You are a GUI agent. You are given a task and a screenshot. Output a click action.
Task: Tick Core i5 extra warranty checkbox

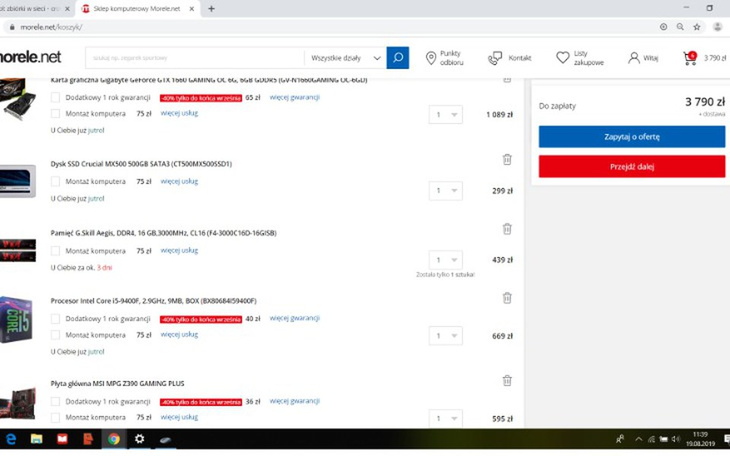55,319
